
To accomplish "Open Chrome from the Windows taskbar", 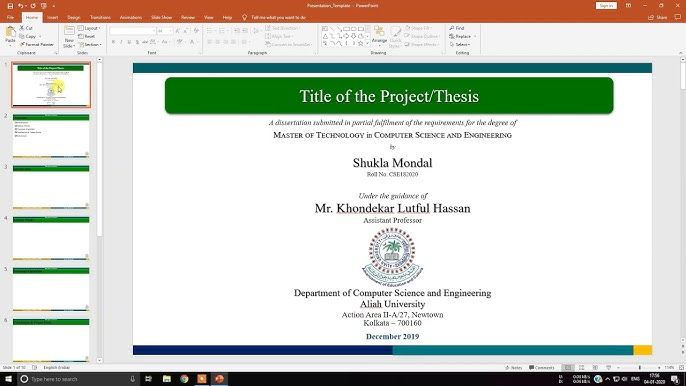I will [x=184, y=379].
